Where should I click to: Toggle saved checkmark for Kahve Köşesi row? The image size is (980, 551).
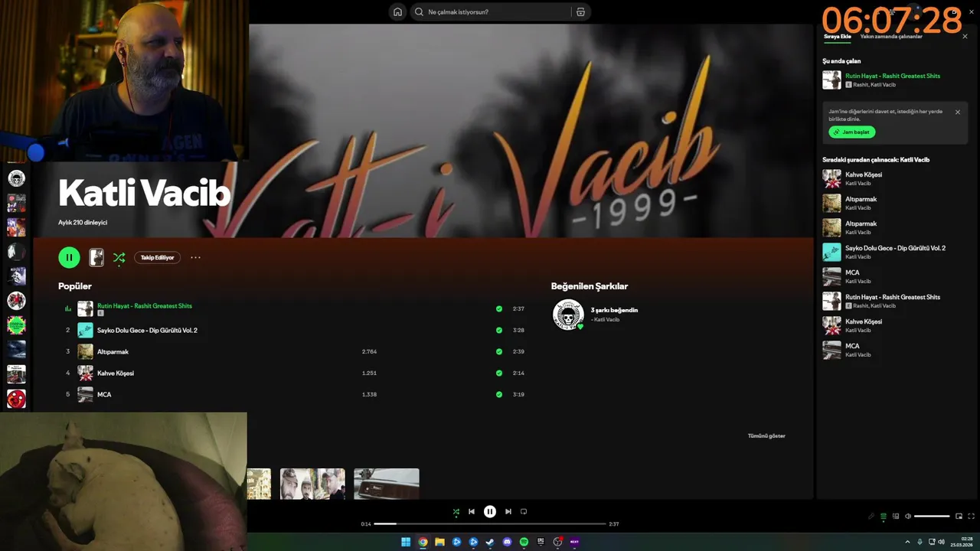[x=499, y=373]
